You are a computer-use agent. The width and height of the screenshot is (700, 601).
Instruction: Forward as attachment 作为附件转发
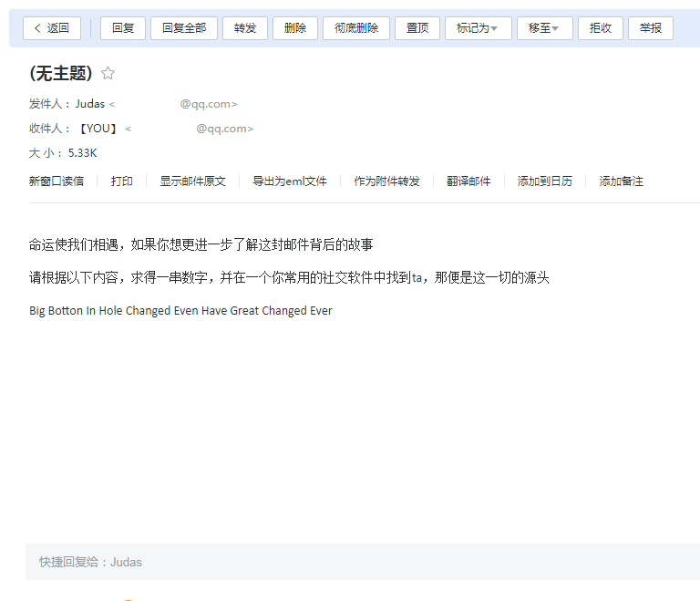[x=387, y=181]
